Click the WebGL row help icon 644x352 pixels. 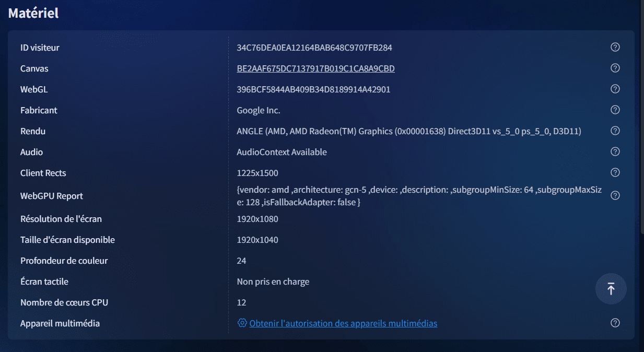click(615, 89)
